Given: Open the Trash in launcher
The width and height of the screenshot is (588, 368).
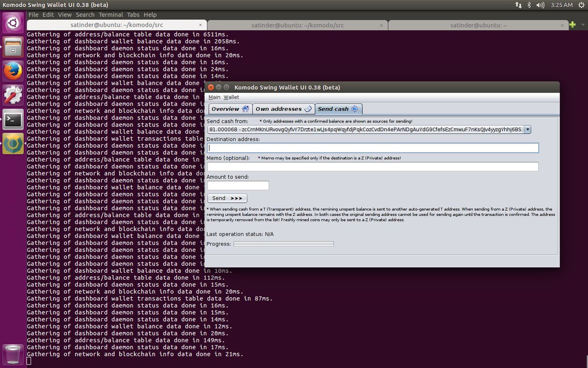Looking at the screenshot, I should click(x=13, y=354).
